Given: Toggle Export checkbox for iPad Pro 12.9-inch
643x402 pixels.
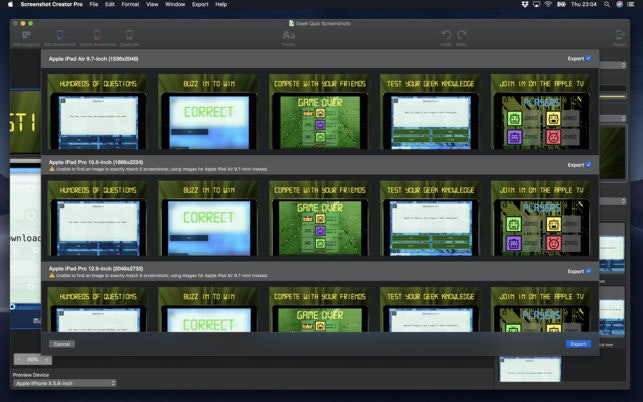Looking at the screenshot, I should (588, 271).
